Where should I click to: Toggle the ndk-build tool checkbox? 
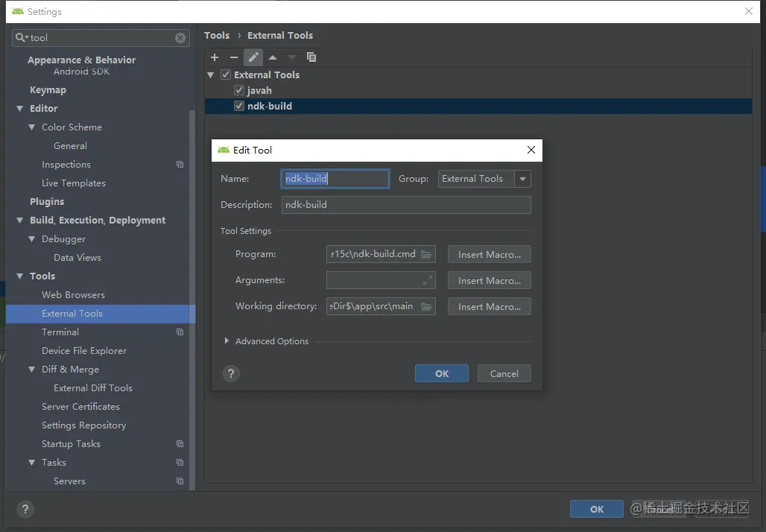[x=239, y=106]
